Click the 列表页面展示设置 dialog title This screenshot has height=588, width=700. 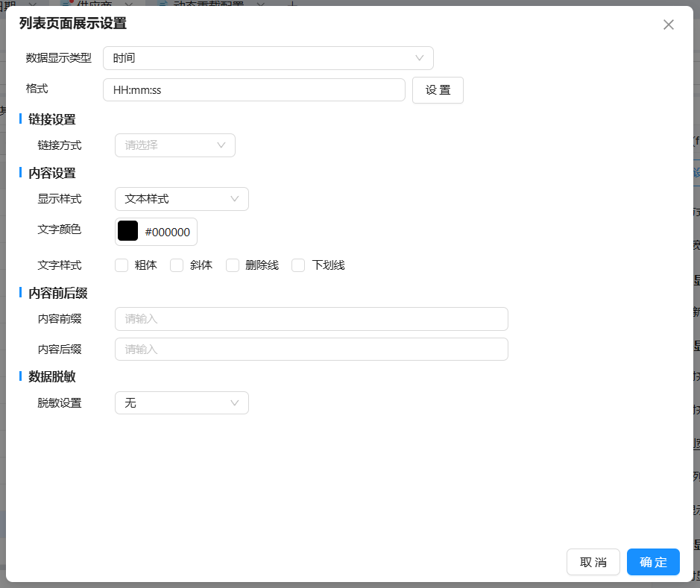tap(73, 23)
